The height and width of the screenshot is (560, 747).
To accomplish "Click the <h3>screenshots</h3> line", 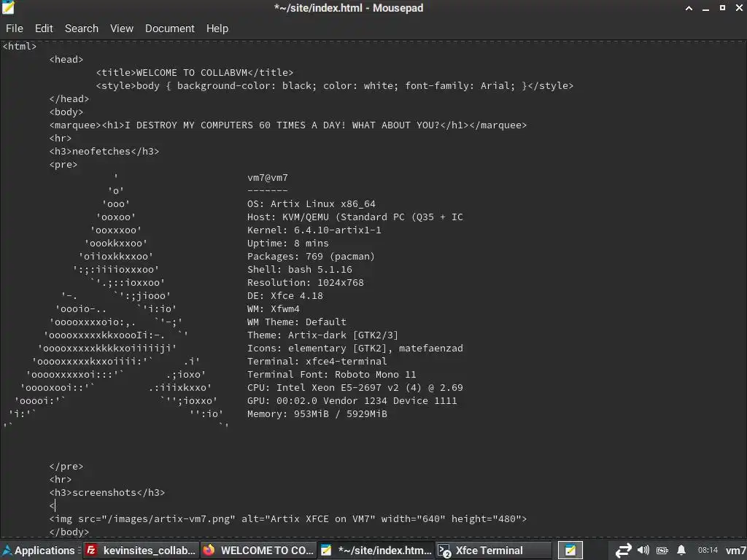I will 107,492.
